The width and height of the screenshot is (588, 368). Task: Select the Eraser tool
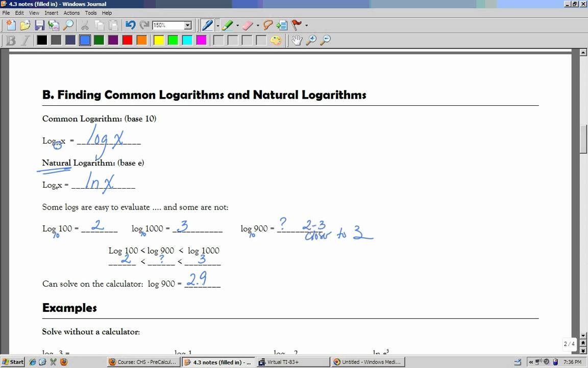[248, 25]
